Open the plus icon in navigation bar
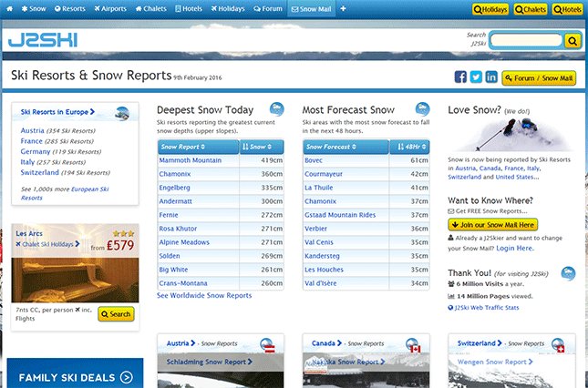This screenshot has height=388, width=588. (343, 8)
